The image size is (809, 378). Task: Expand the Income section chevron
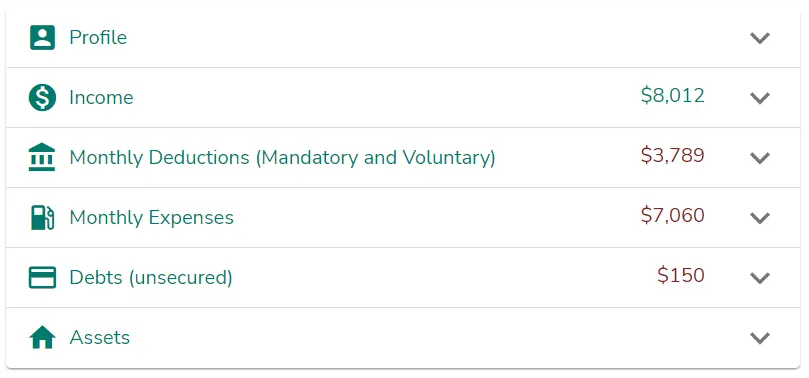point(759,97)
